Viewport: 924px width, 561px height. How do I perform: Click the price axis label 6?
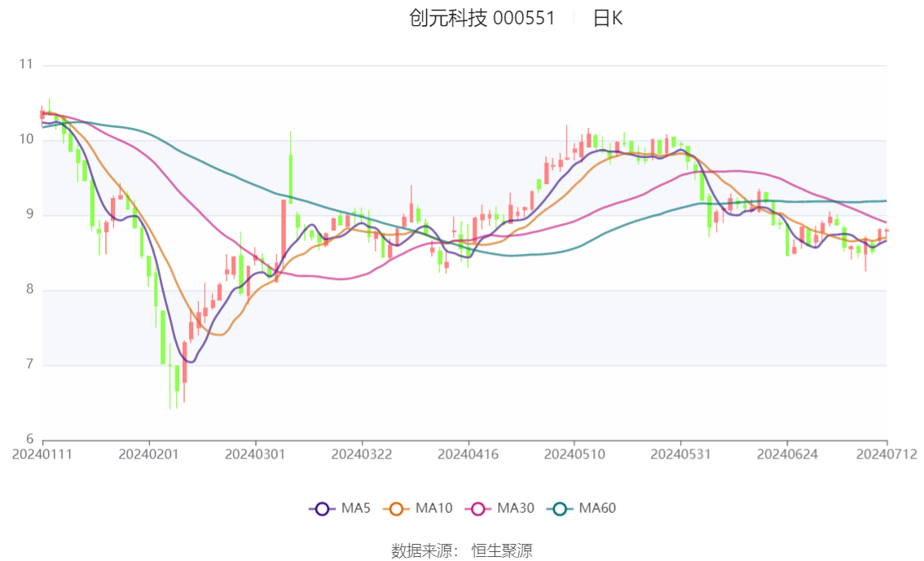(x=29, y=439)
